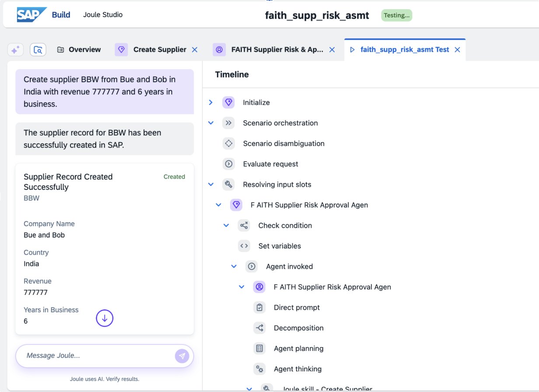Image resolution: width=539 pixels, height=392 pixels.
Task: Click the Scenario orchestration double-arrow icon
Action: [228, 123]
